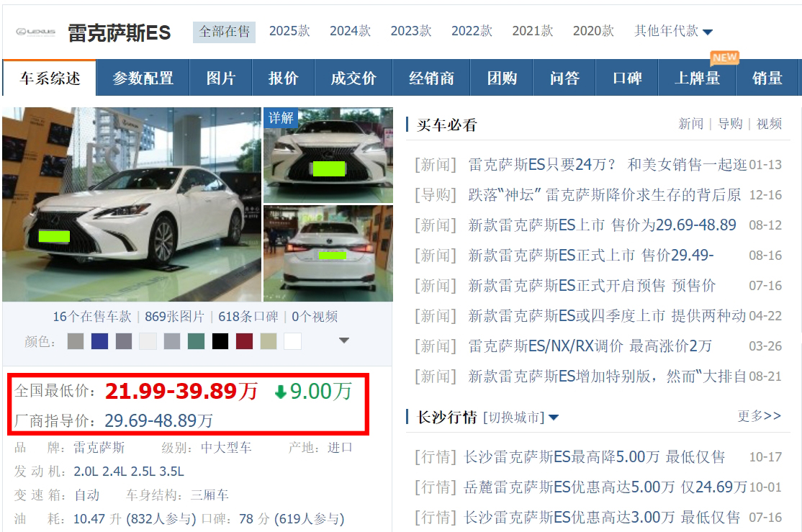Click 更多>> in 长沙行情 section

click(759, 416)
